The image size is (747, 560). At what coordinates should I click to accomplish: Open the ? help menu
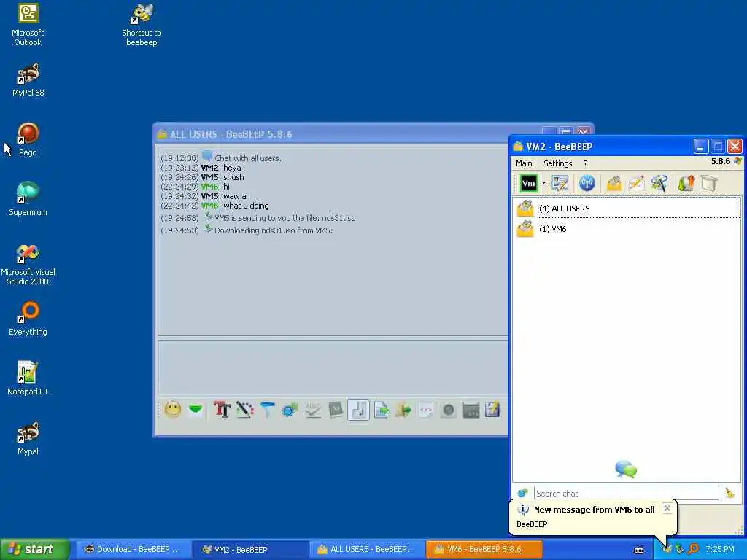(586, 163)
